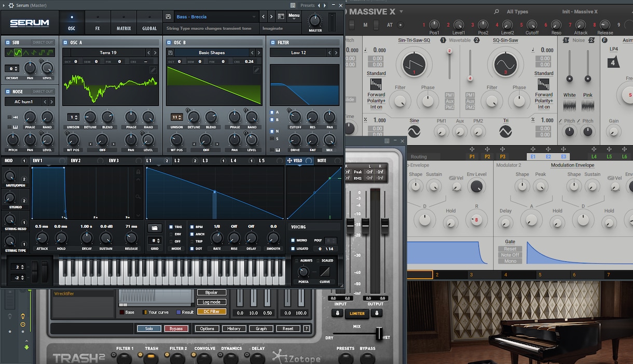Select the second sub oscillator waveform shape
The image size is (633, 364).
pos(18,52)
